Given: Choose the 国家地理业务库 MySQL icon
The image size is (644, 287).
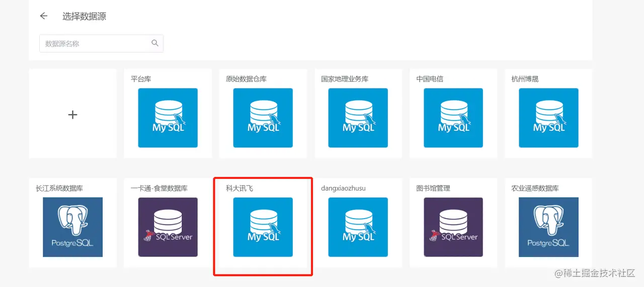Looking at the screenshot, I should [358, 118].
